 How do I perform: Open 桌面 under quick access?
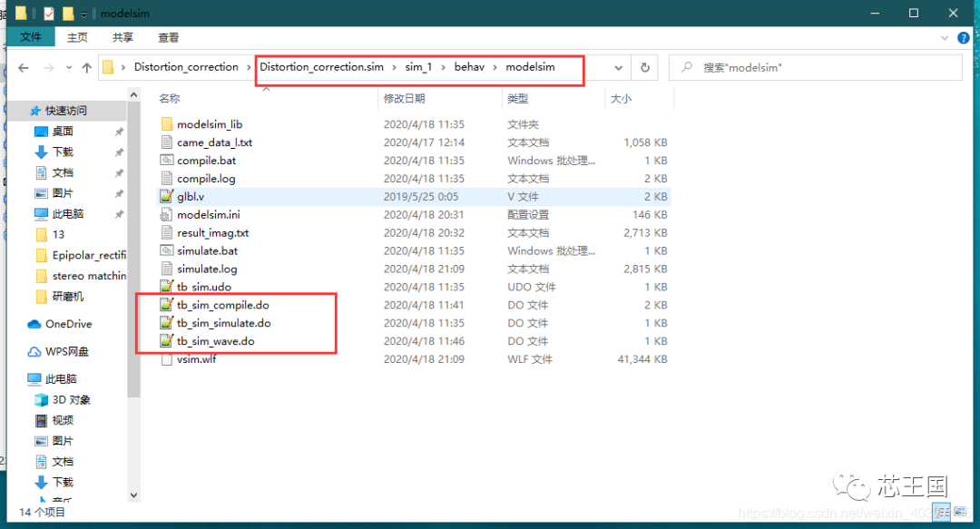point(54,132)
